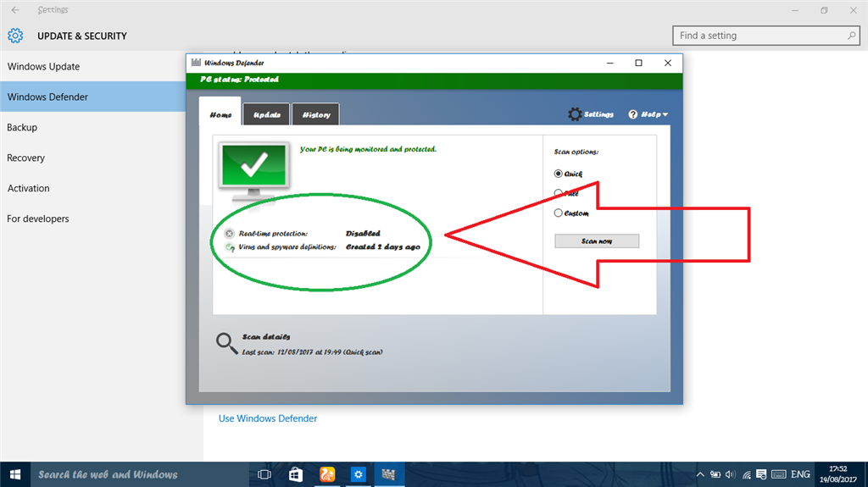This screenshot has width=868, height=487.
Task: Click the Update & Security gear icon
Action: [15, 36]
